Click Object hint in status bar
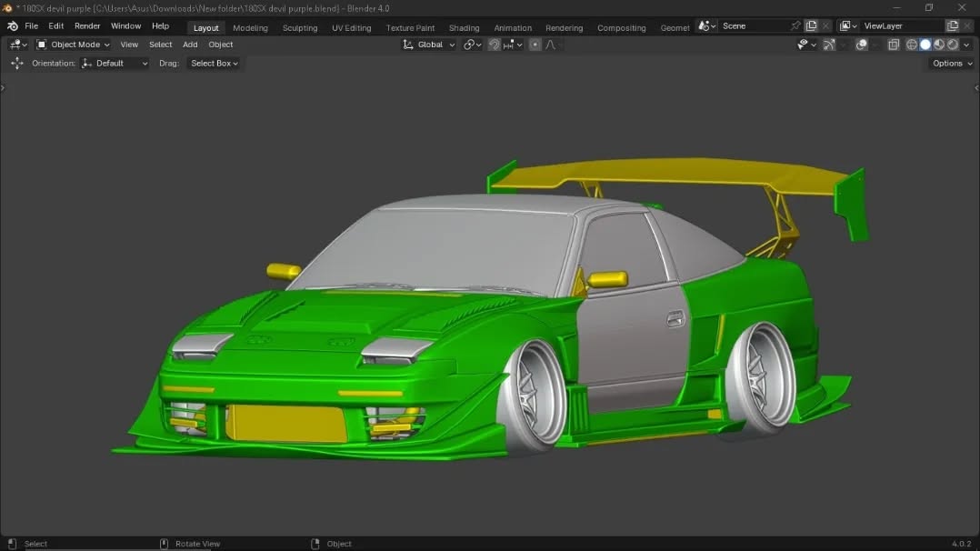Screen dimensions: 980x551 [339, 544]
